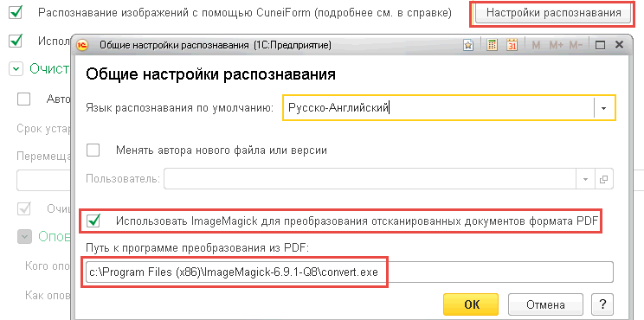Click the Настройки распознавания button
644x320 pixels.
(553, 13)
